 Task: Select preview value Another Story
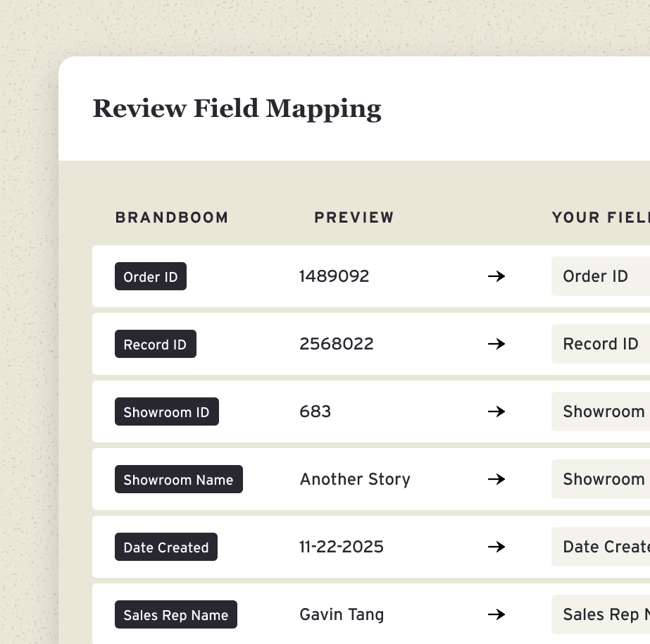(355, 479)
